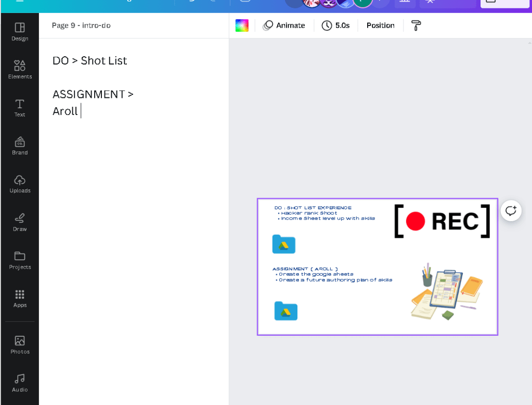
Task: Activate the copy style paint roller
Action: click(x=416, y=26)
